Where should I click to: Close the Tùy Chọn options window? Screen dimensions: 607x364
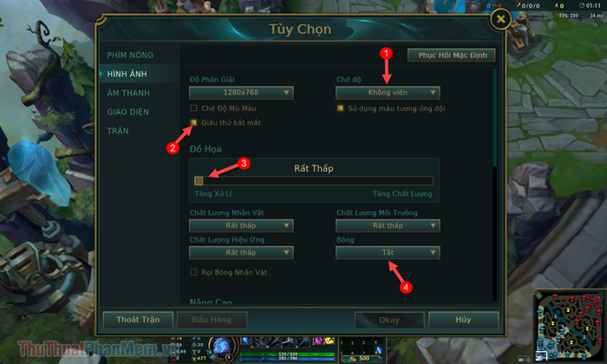coord(500,19)
